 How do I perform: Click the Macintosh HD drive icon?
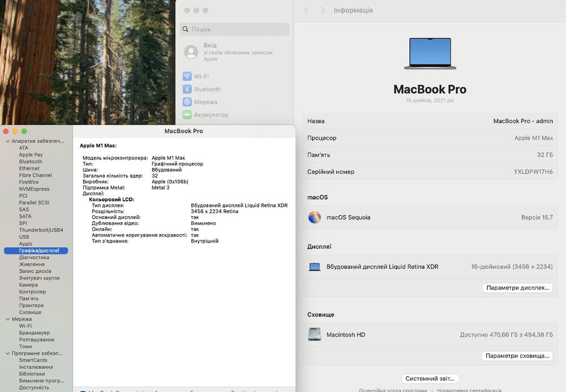pos(315,334)
